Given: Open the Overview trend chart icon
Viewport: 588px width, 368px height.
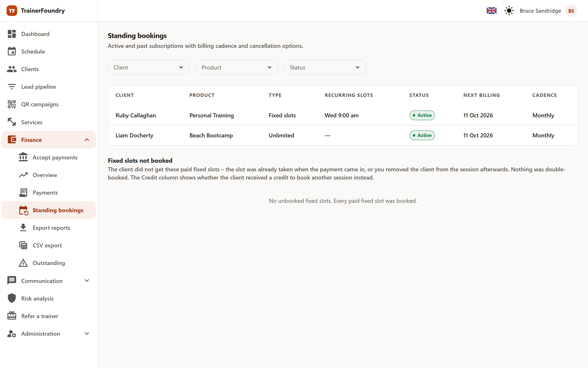Looking at the screenshot, I should point(23,175).
